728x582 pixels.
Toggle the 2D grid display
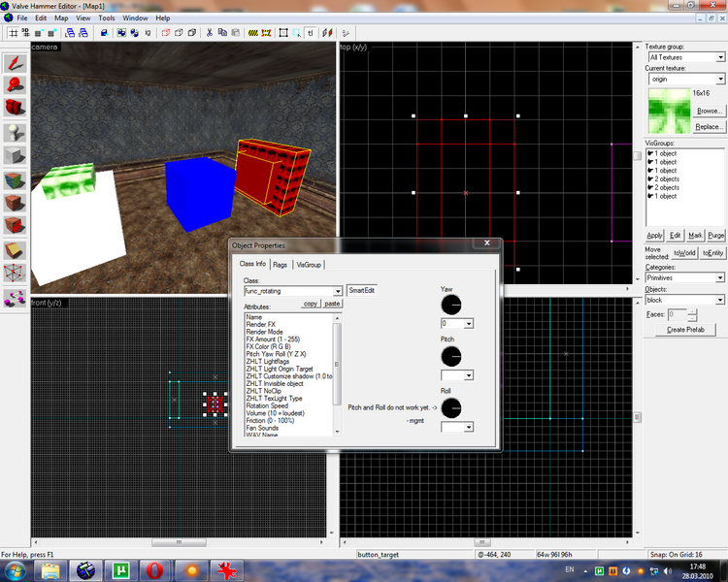(14, 33)
